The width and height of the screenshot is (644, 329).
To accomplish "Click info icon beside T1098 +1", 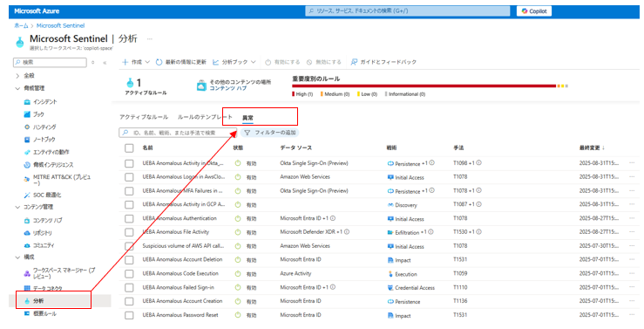I will click(479, 163).
